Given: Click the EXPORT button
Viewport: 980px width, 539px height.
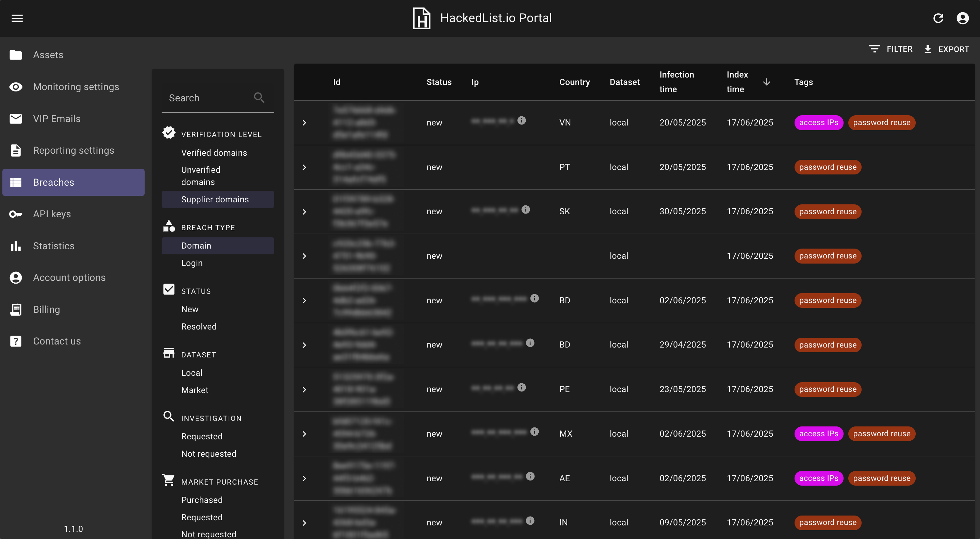Looking at the screenshot, I should click(947, 49).
